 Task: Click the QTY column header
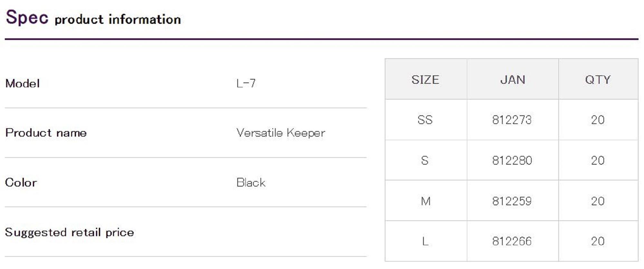pos(598,80)
